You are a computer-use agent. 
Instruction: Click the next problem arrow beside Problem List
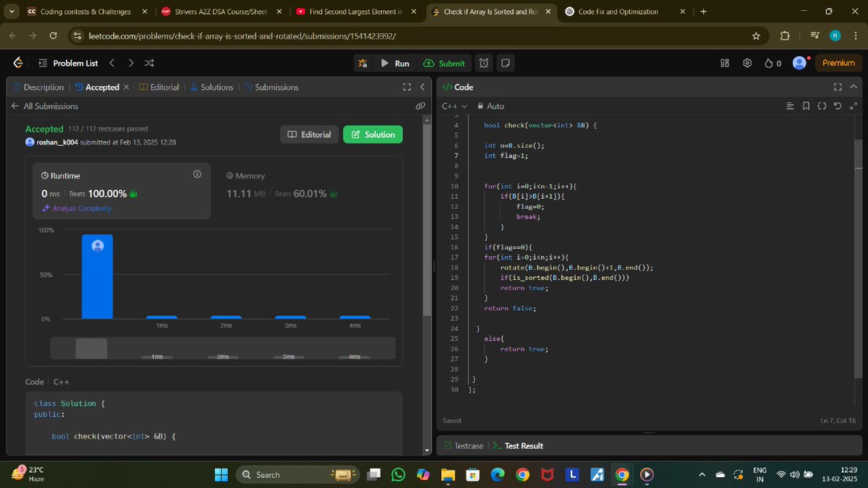(x=131, y=63)
